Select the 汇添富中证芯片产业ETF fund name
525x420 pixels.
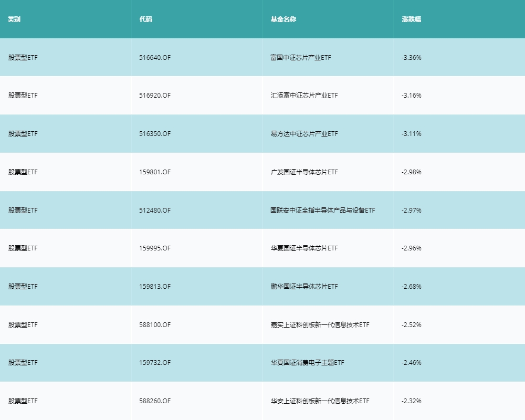304,96
